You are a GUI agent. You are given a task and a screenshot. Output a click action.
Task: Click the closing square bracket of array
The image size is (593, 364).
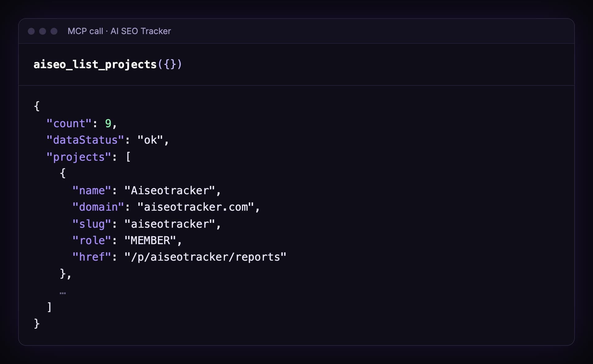tap(49, 307)
